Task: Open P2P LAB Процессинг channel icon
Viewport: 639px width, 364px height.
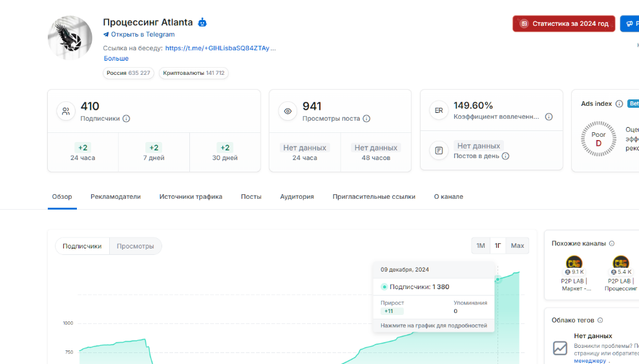Action: (621, 263)
